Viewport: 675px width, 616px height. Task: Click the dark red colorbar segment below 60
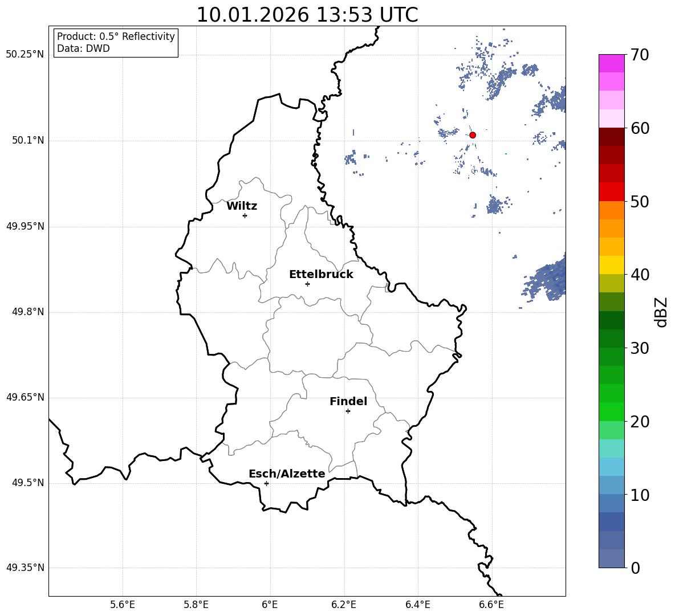pos(612,136)
